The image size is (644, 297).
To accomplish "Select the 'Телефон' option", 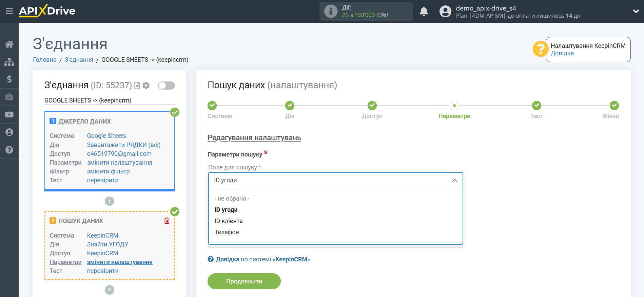I will pos(227,232).
